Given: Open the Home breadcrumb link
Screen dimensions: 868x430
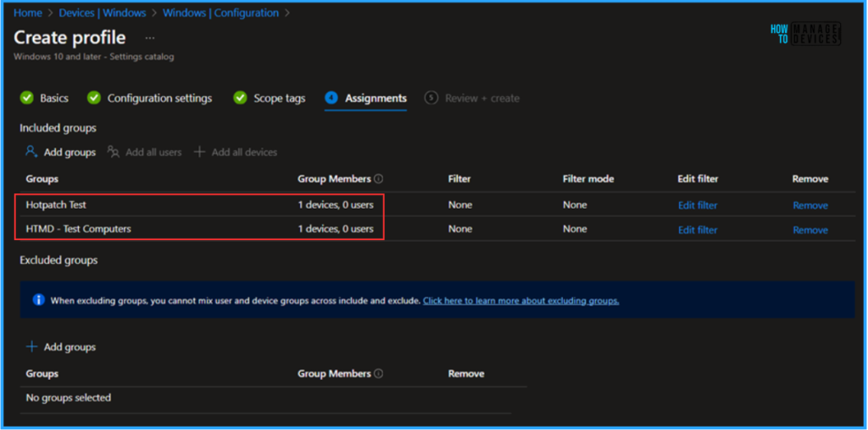Looking at the screenshot, I should 28,13.
